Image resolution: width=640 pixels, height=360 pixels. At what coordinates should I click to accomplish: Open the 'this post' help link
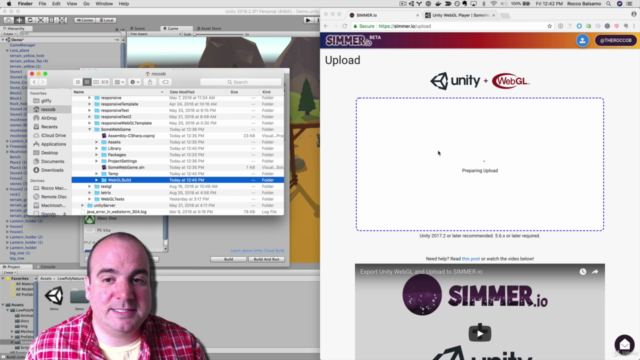point(471,259)
